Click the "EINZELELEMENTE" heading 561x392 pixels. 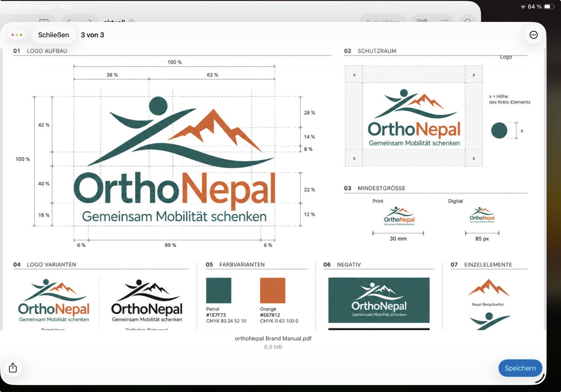[488, 264]
